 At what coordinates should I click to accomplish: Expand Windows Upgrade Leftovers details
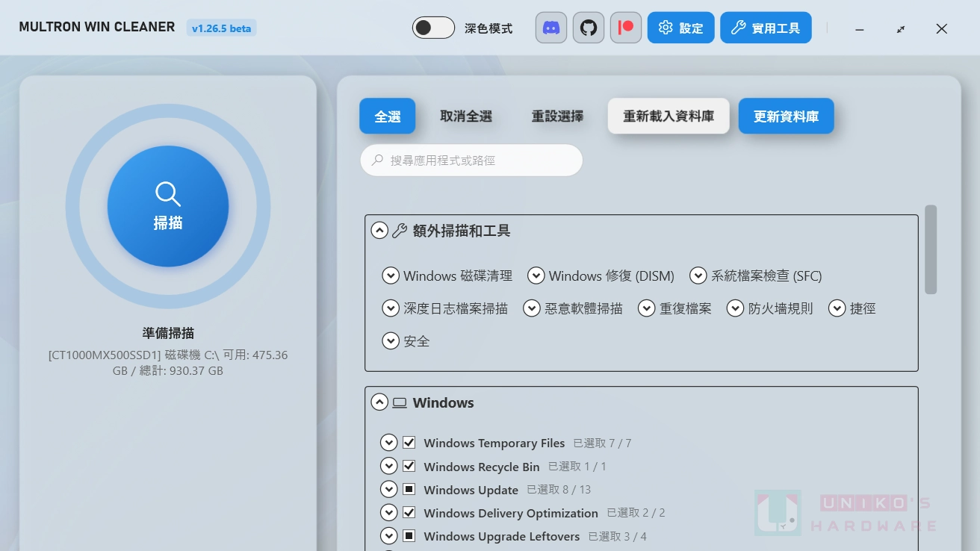coord(388,536)
